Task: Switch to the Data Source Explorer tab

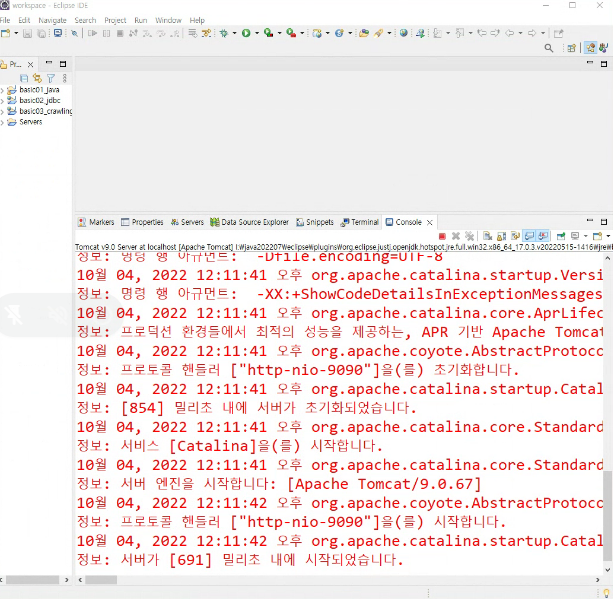Action: click(249, 222)
